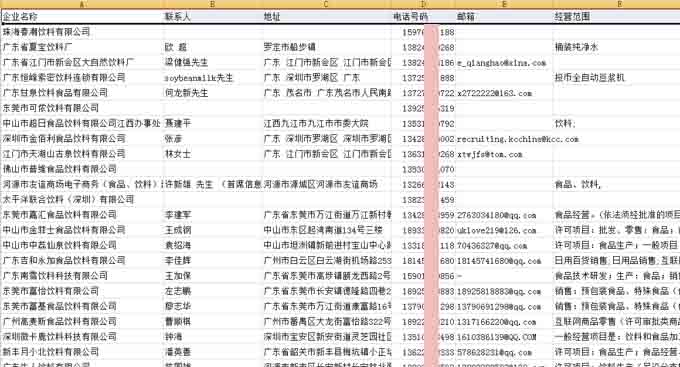Select column D header

pos(423,4)
